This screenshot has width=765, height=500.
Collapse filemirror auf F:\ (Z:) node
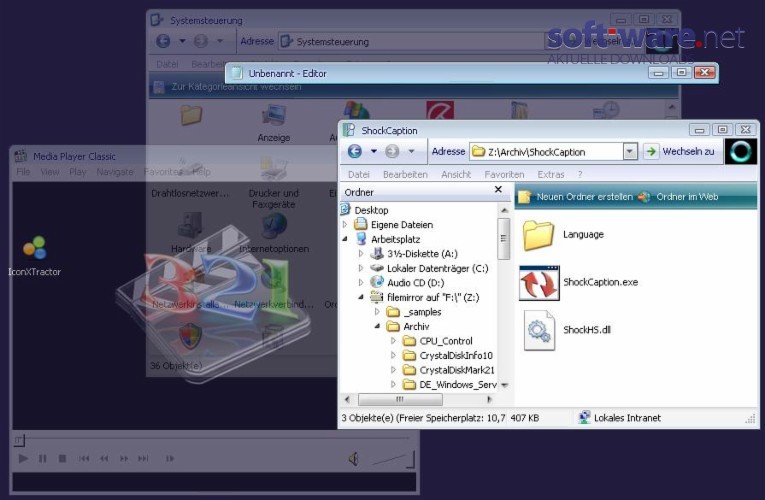[x=361, y=297]
